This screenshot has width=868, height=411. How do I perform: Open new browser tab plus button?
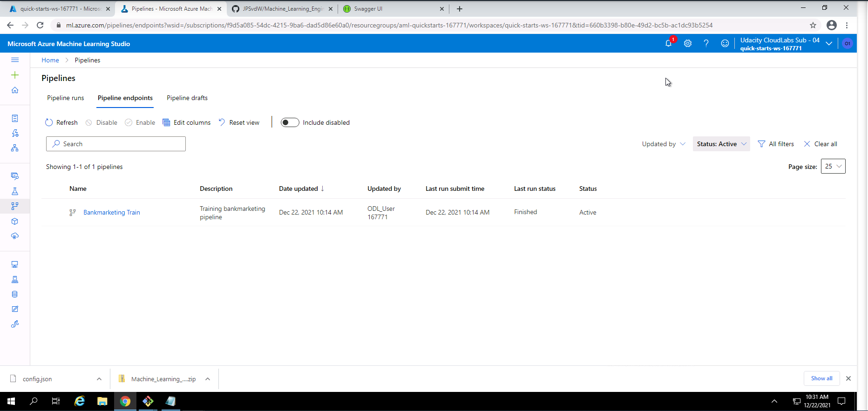point(460,9)
